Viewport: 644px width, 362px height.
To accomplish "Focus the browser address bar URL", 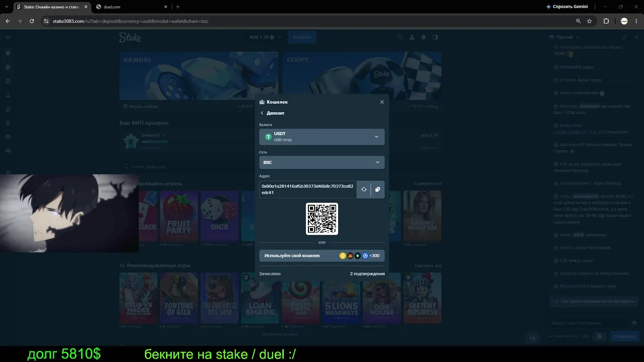I will pyautogui.click(x=130, y=21).
